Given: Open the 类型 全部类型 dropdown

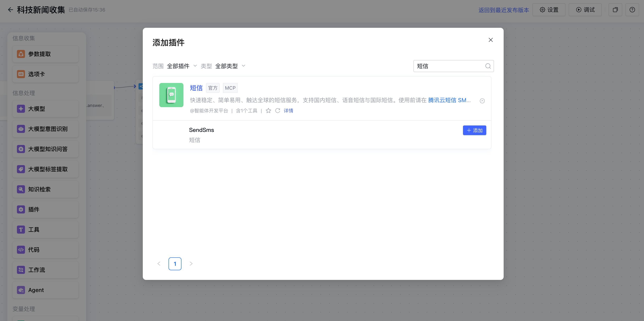Looking at the screenshot, I should click(x=230, y=66).
